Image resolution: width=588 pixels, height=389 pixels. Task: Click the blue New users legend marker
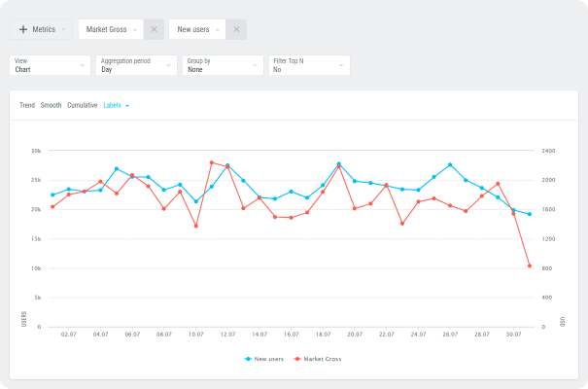click(249, 359)
